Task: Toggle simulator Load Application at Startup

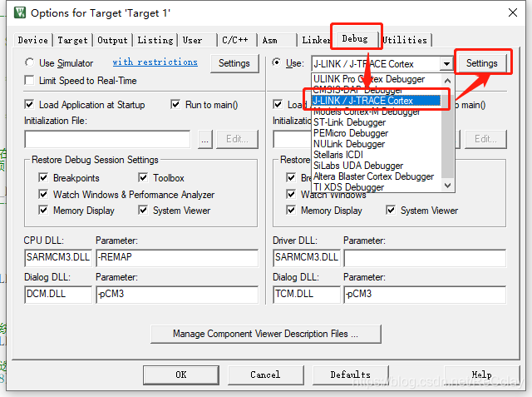Action: tap(30, 104)
